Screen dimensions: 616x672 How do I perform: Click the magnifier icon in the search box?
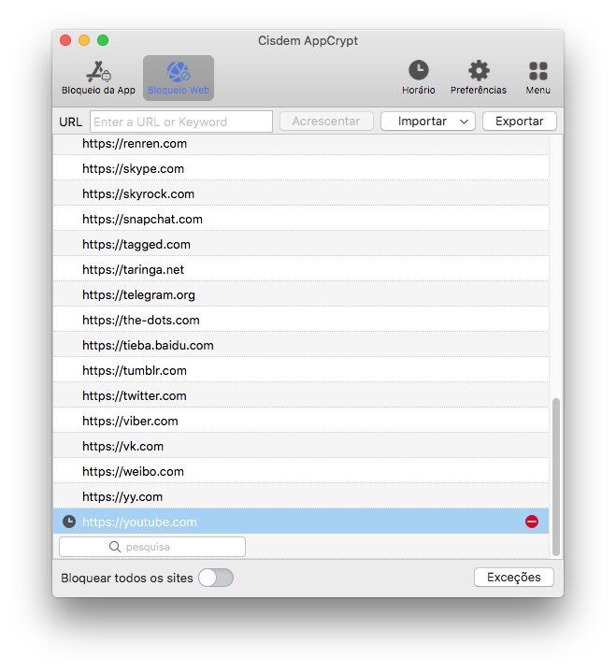coord(115,547)
